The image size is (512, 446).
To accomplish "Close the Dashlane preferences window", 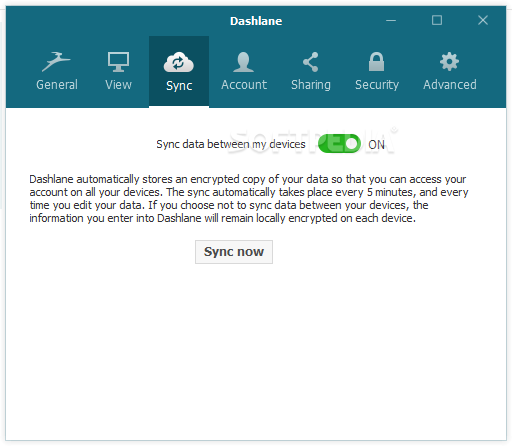I will coord(483,20).
